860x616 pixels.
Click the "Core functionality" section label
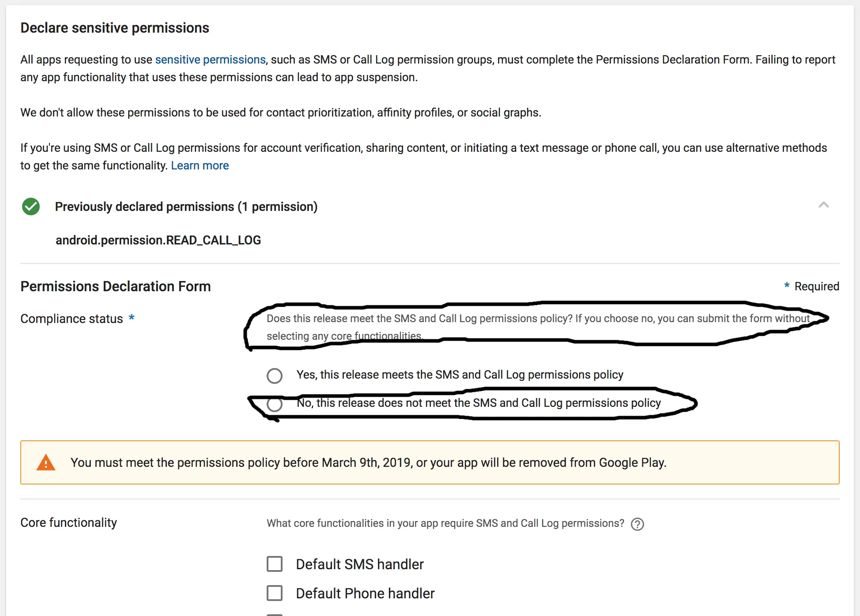pyautogui.click(x=68, y=522)
